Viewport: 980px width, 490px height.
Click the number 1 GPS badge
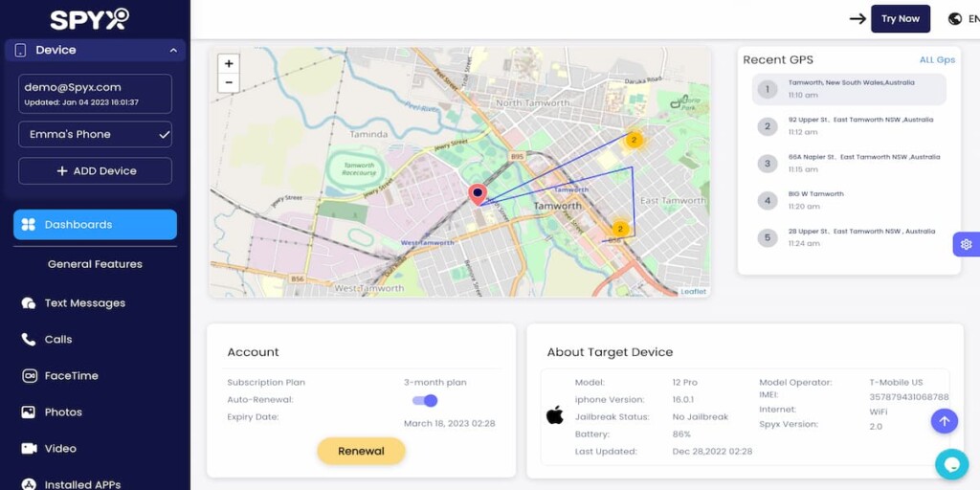coord(768,89)
